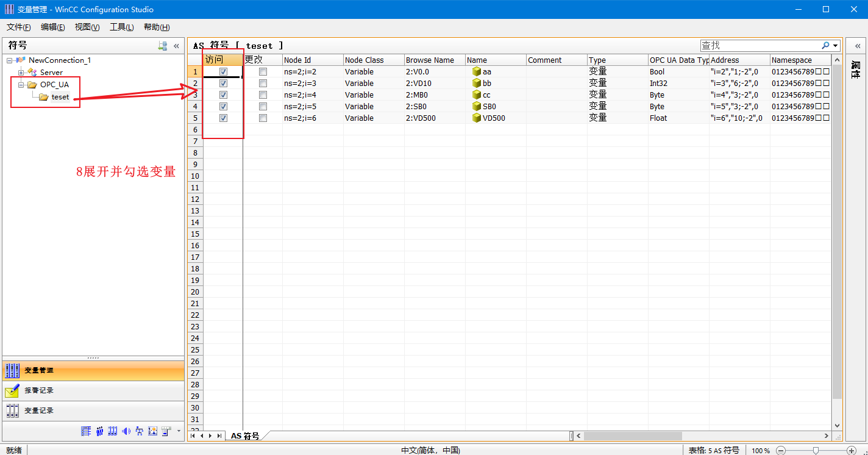Image resolution: width=868 pixels, height=455 pixels.
Task: Open the blue binders archive icon in navigation strip
Action: coord(113,431)
